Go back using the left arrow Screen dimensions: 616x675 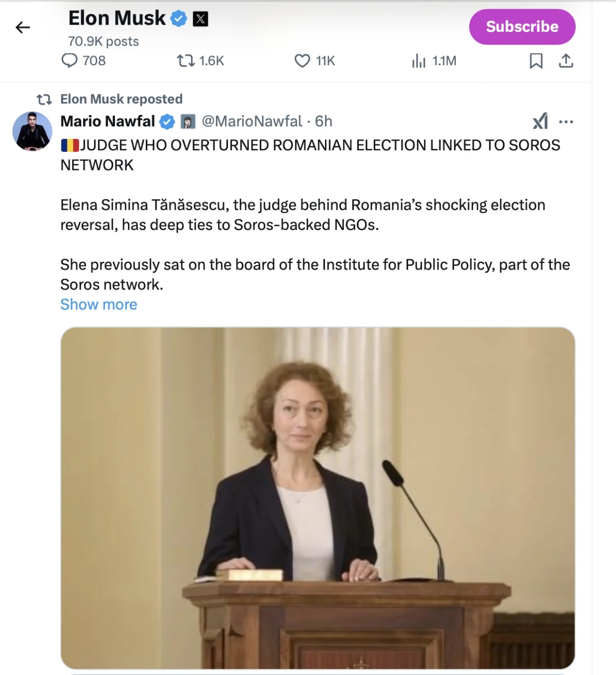(x=23, y=27)
